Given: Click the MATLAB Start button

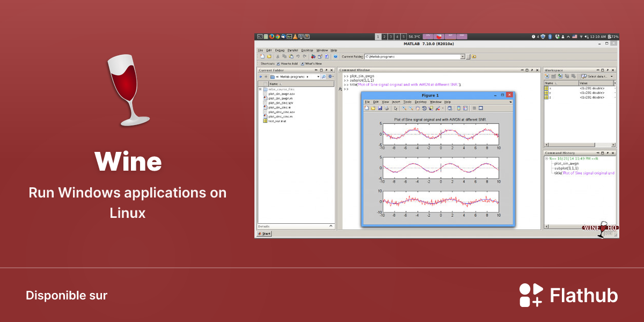Looking at the screenshot, I should [264, 233].
